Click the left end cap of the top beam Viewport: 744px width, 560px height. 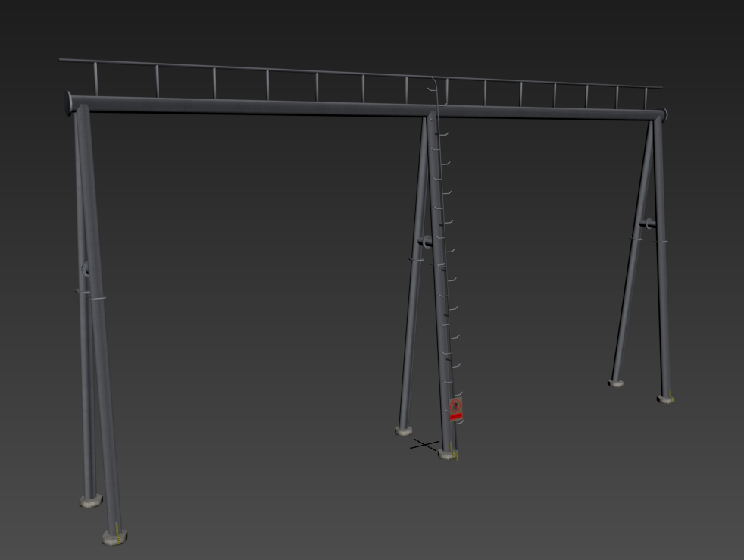point(70,102)
